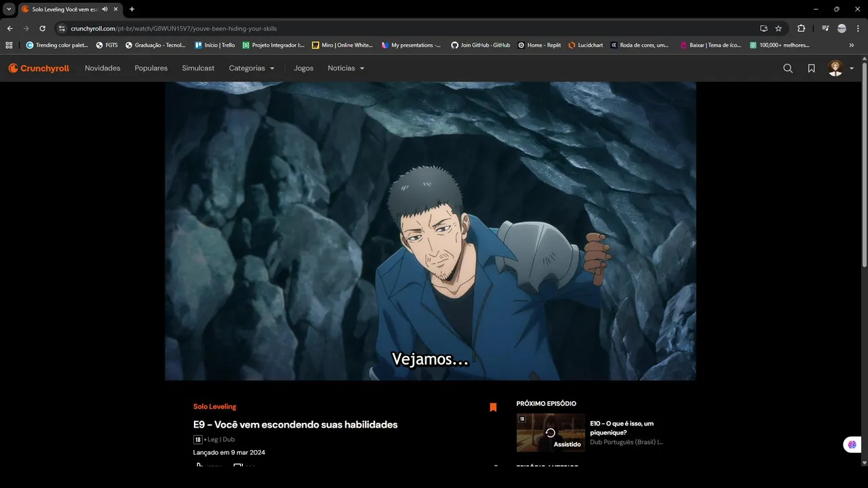The image size is (868, 488).
Task: Open the FGTS bookmark
Action: pyautogui.click(x=107, y=45)
